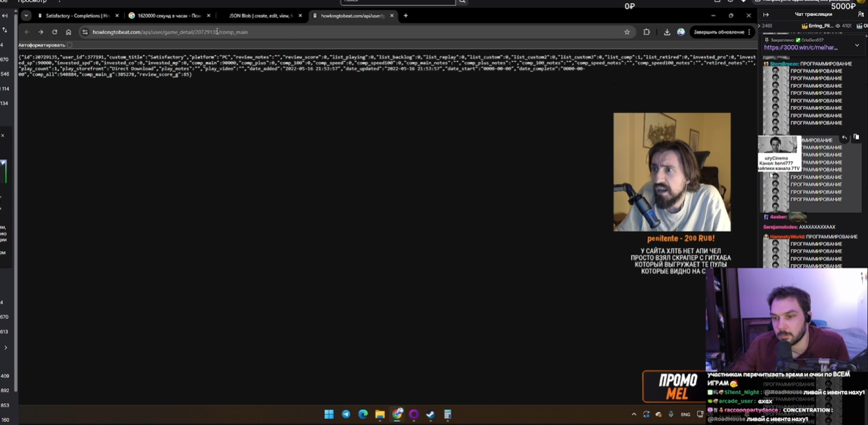Collapse the stream chat panel
Image resolution: width=868 pixels, height=425 pixels.
(x=765, y=14)
